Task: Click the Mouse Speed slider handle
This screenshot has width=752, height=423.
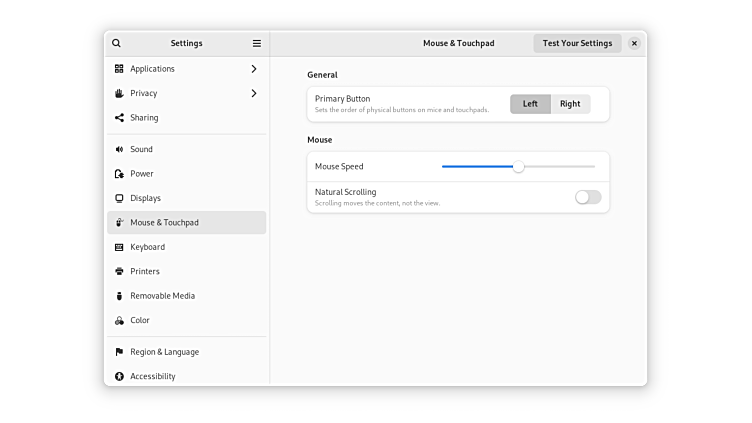Action: 518,167
